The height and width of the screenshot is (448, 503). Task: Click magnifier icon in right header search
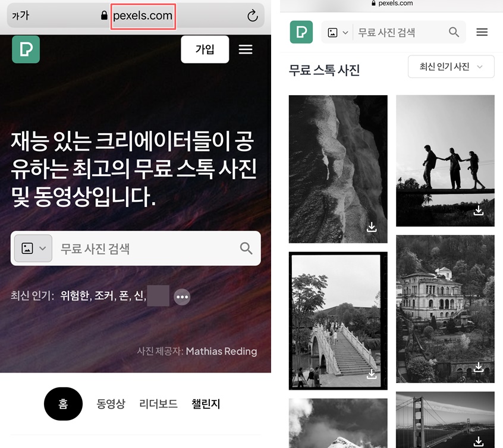[x=454, y=32]
